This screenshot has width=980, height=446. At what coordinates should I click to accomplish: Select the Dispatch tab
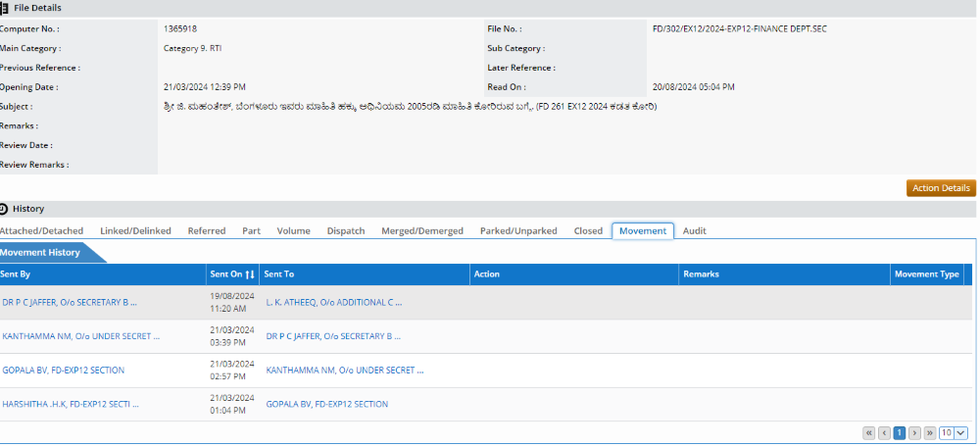pos(346,231)
